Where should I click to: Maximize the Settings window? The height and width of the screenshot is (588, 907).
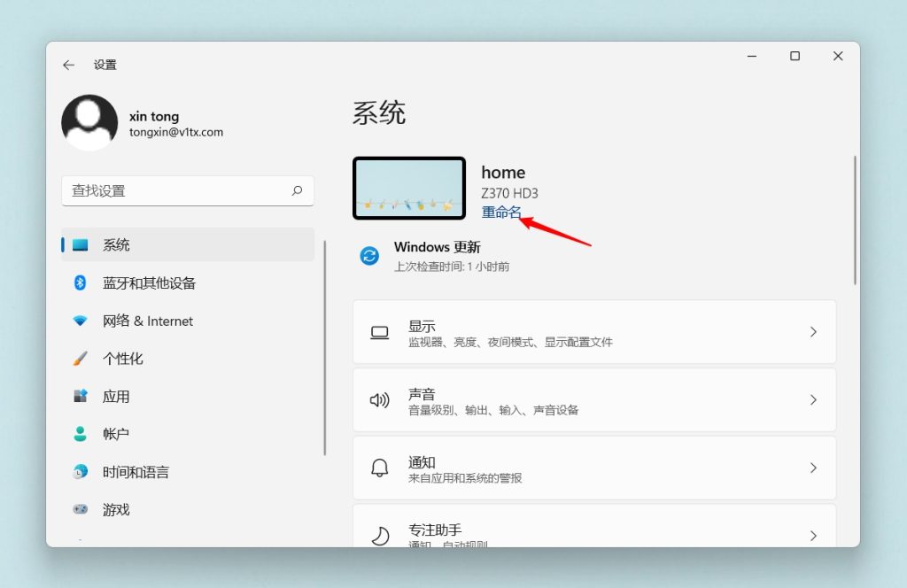[795, 56]
